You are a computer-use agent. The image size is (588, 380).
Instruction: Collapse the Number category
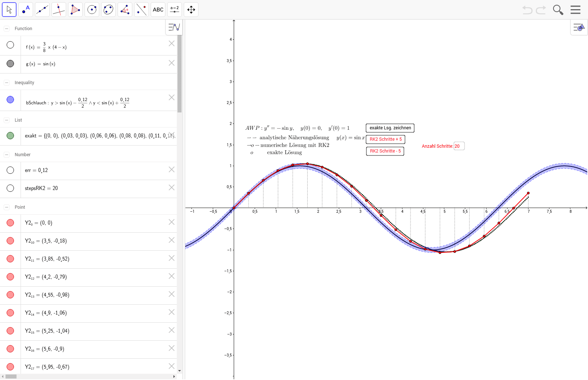tap(7, 155)
